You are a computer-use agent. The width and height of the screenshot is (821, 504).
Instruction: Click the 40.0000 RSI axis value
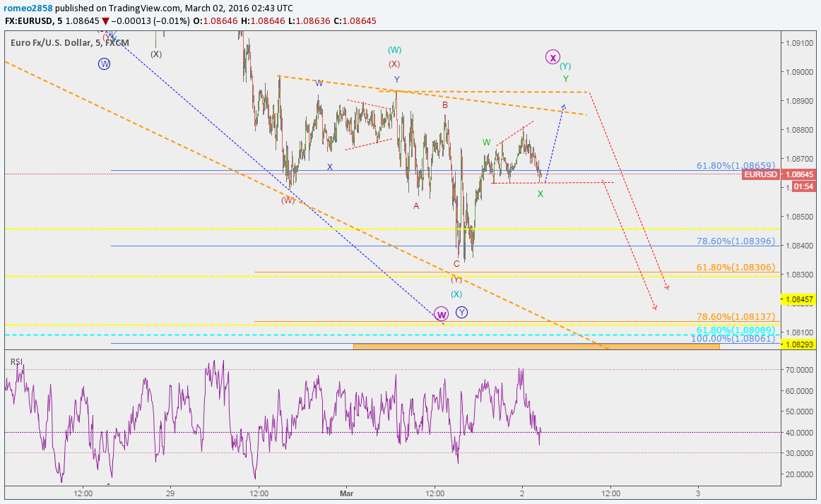(x=801, y=432)
